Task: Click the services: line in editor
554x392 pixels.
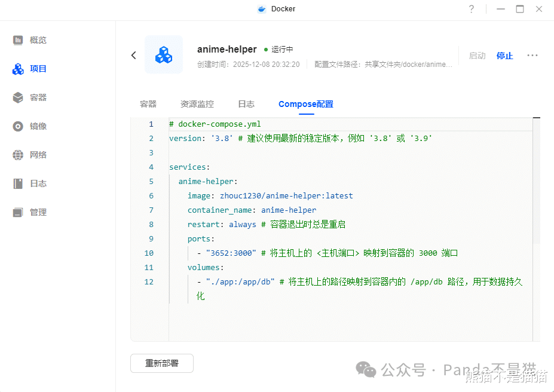Action: click(189, 167)
